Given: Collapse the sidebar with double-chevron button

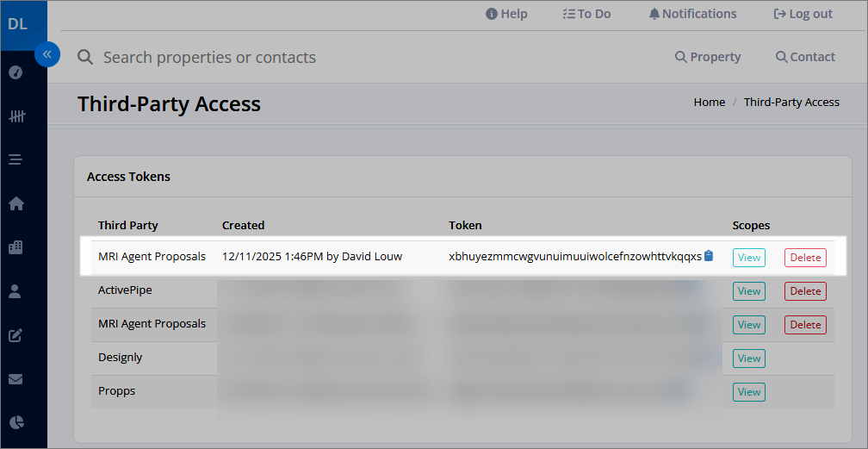Looking at the screenshot, I should 47,54.
